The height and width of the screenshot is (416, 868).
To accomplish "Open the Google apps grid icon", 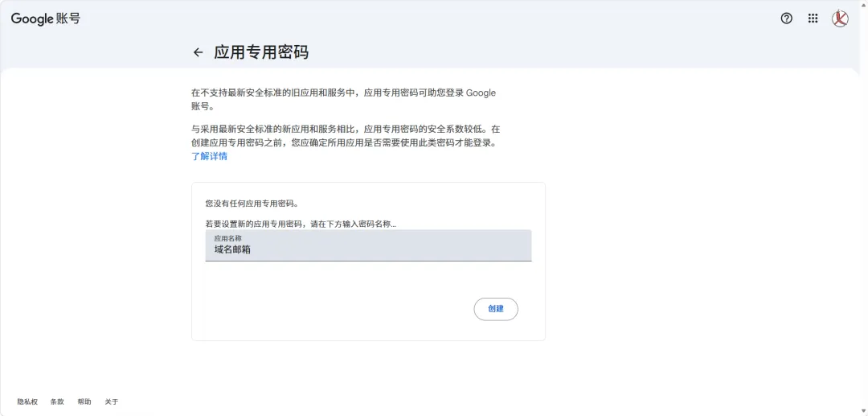I will 813,19.
